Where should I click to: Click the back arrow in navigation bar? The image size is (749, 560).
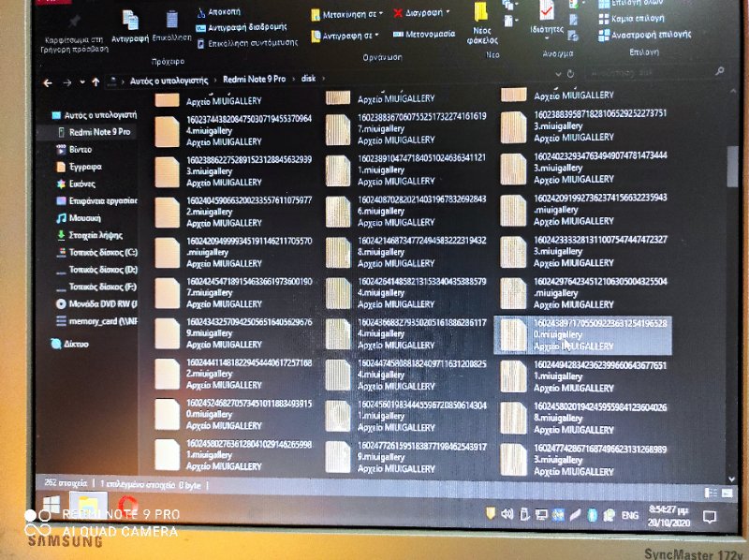[48, 81]
